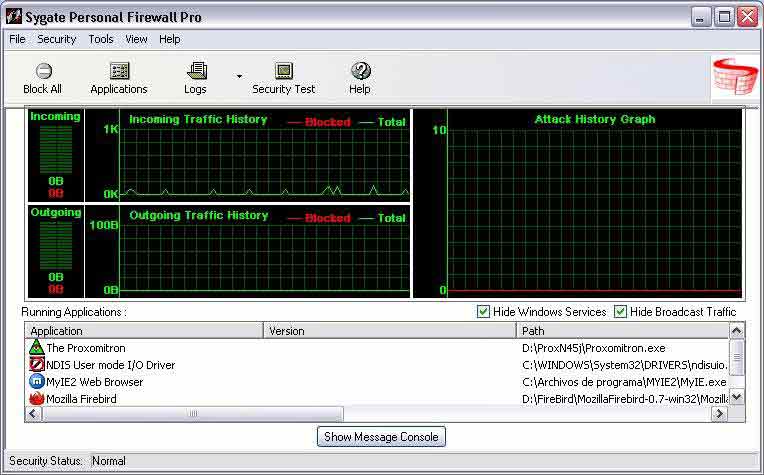Minimize the Sygate firewall window

click(701, 18)
